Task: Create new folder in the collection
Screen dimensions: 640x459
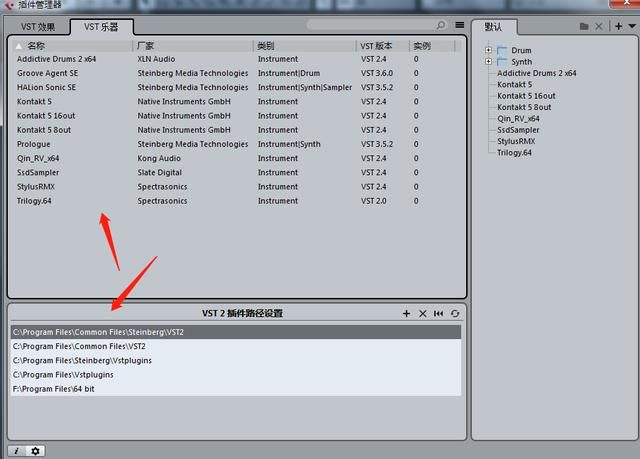Action: [x=584, y=27]
